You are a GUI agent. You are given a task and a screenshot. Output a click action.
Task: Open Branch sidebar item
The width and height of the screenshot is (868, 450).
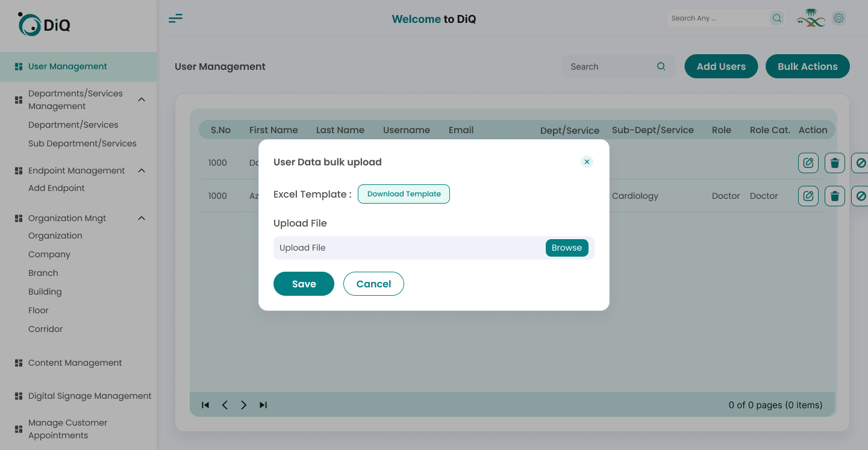point(43,273)
